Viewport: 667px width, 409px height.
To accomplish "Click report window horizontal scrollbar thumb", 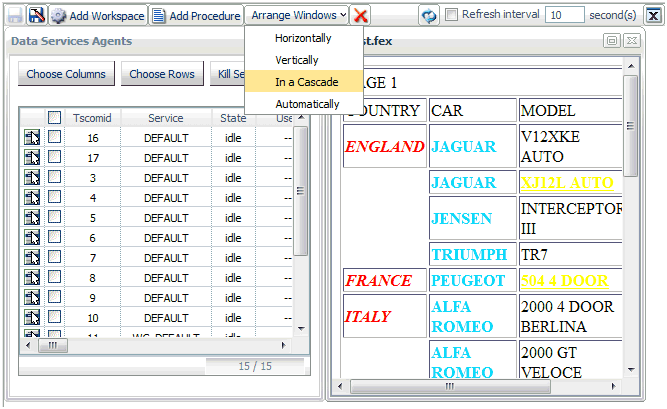I will [x=450, y=386].
